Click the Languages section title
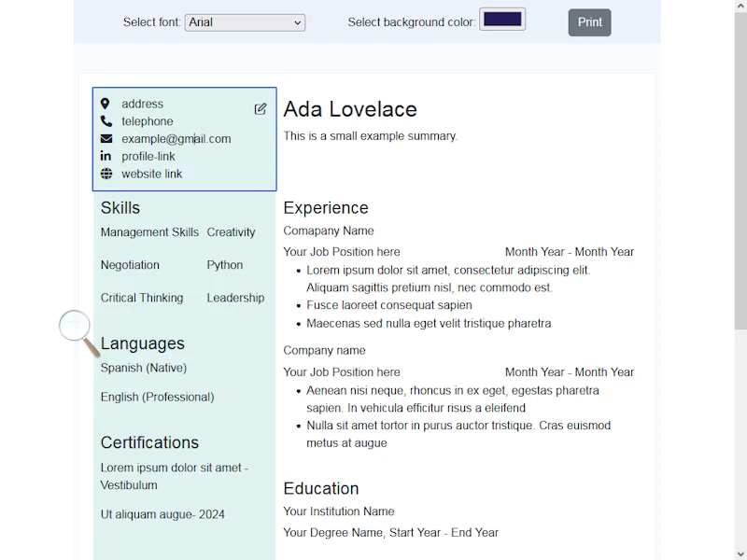 (x=142, y=343)
